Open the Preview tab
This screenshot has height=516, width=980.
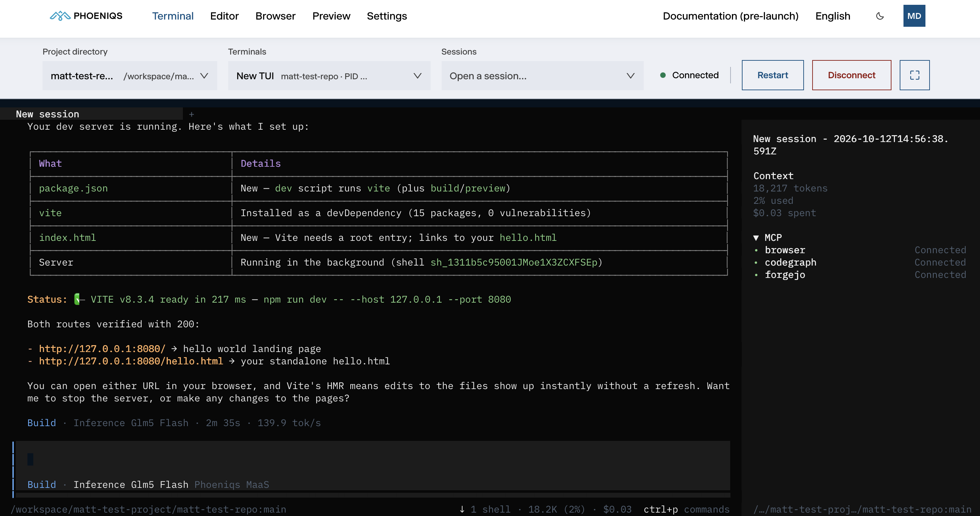pos(331,16)
